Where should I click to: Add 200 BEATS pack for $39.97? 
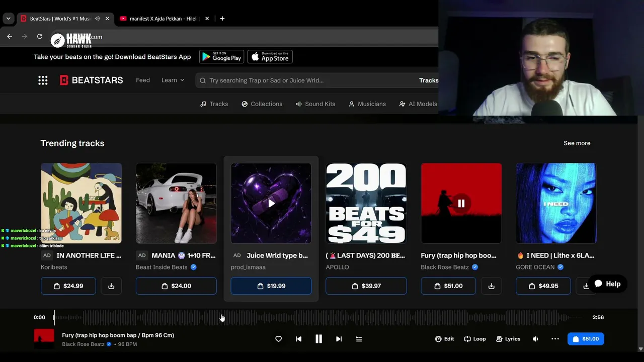(366, 286)
